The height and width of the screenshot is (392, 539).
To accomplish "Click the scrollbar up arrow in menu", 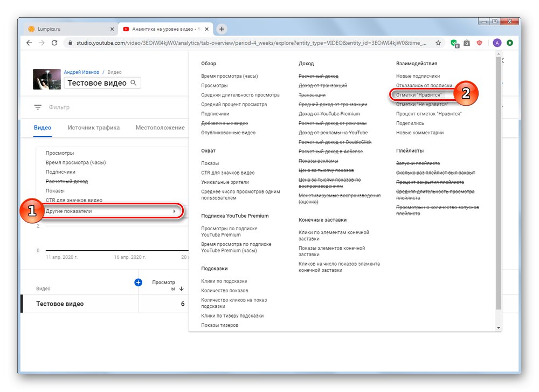I will tap(499, 54).
